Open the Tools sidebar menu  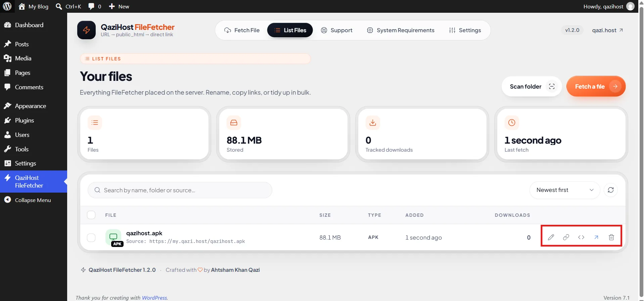click(x=34, y=149)
